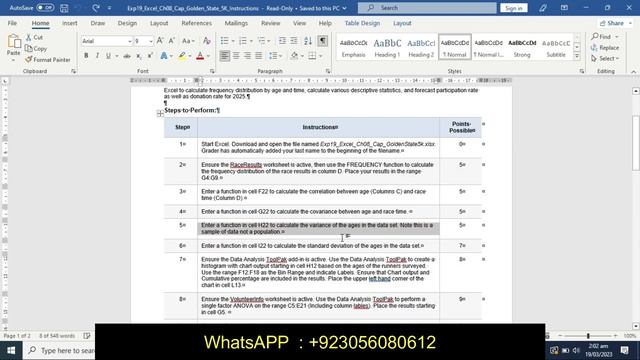The image size is (640, 360).
Task: Justify the text
Action: (259, 56)
